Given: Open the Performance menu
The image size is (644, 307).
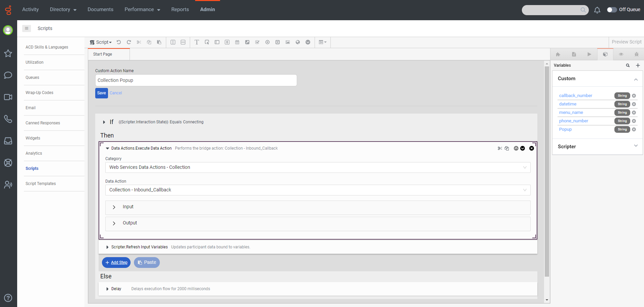Looking at the screenshot, I should [x=142, y=9].
